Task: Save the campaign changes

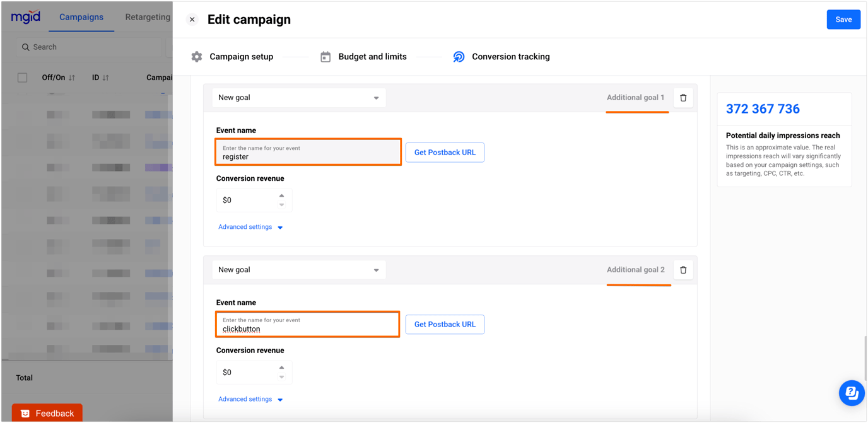Action: pyautogui.click(x=843, y=19)
